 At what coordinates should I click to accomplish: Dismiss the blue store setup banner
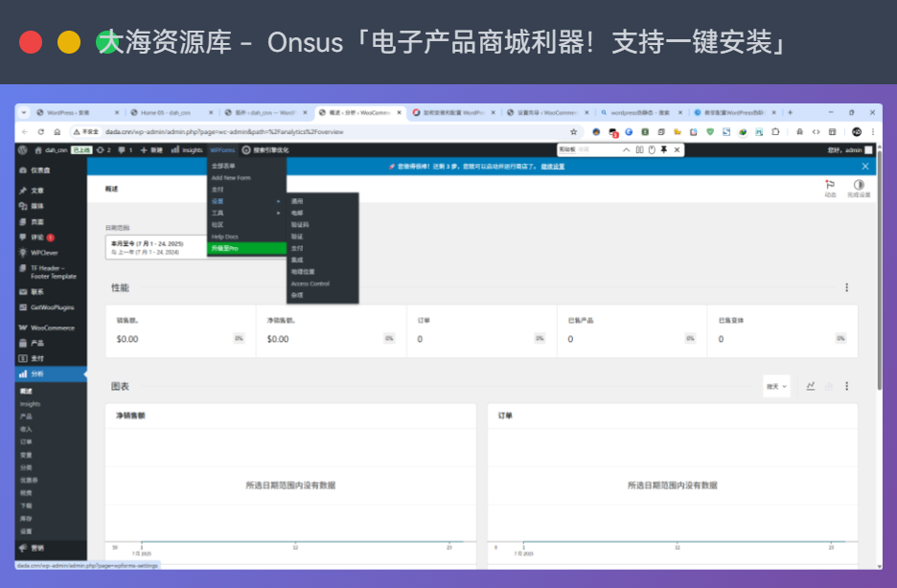pos(864,167)
